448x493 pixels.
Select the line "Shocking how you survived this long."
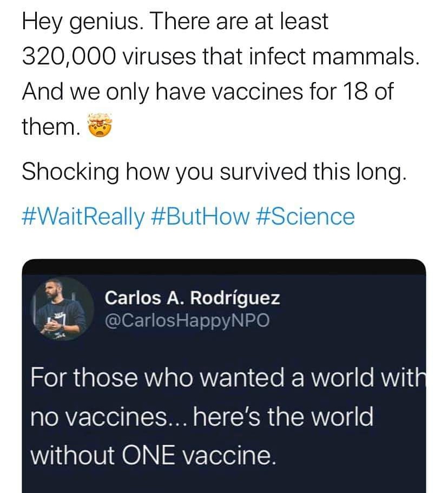[x=213, y=172]
